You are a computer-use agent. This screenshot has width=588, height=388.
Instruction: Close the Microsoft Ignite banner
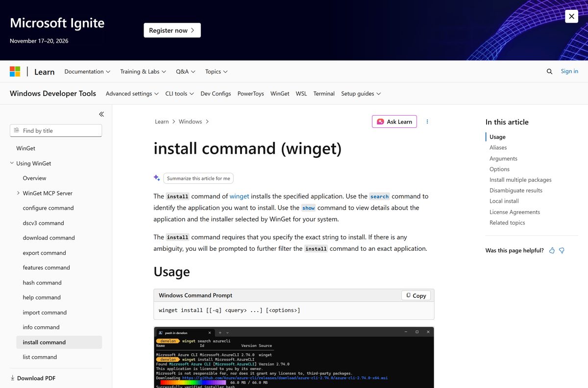(x=571, y=16)
